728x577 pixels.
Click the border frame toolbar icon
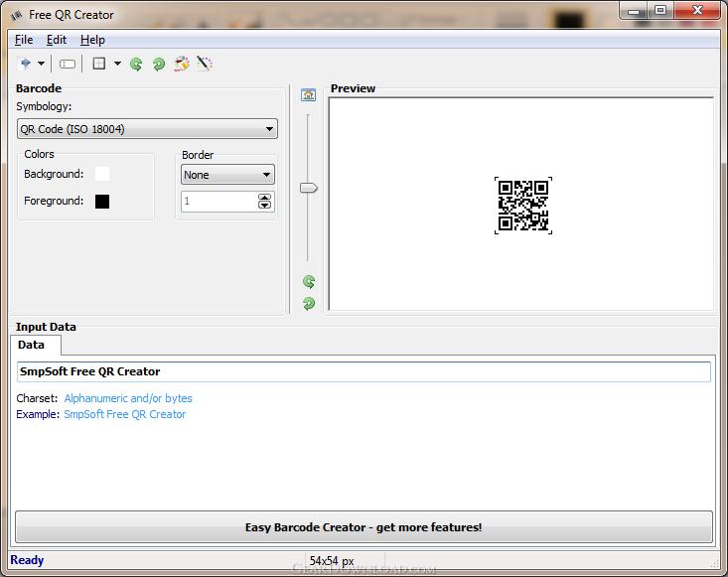pos(99,64)
